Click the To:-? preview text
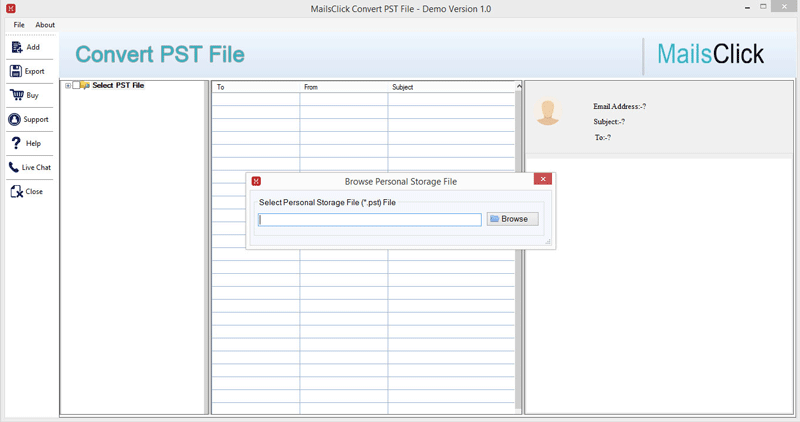This screenshot has height=422, width=800. click(603, 137)
